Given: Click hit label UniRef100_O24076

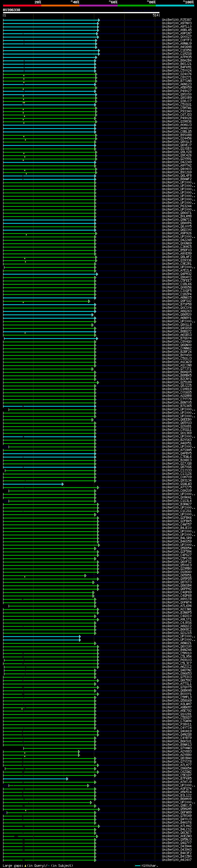Looking at the screenshot, I should click(x=177, y=74).
